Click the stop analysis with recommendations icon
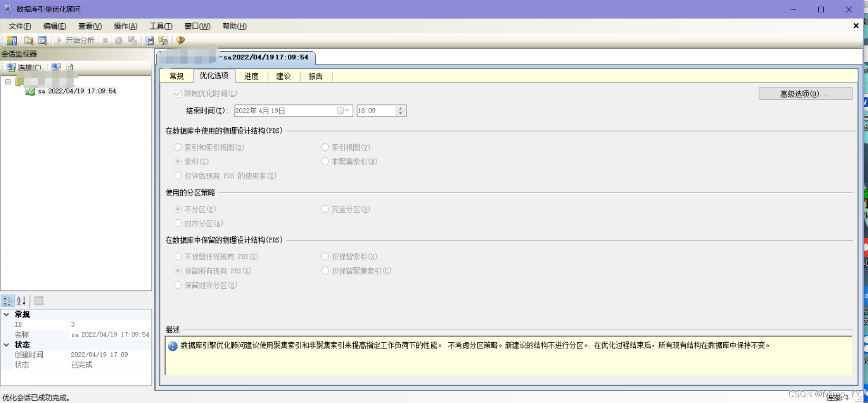 point(119,40)
